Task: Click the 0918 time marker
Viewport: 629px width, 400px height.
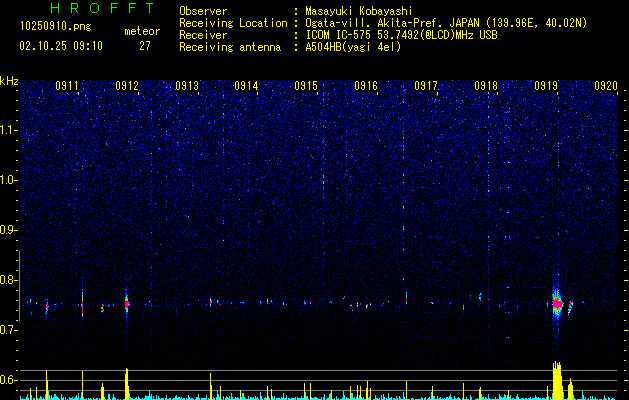Action: coord(486,85)
